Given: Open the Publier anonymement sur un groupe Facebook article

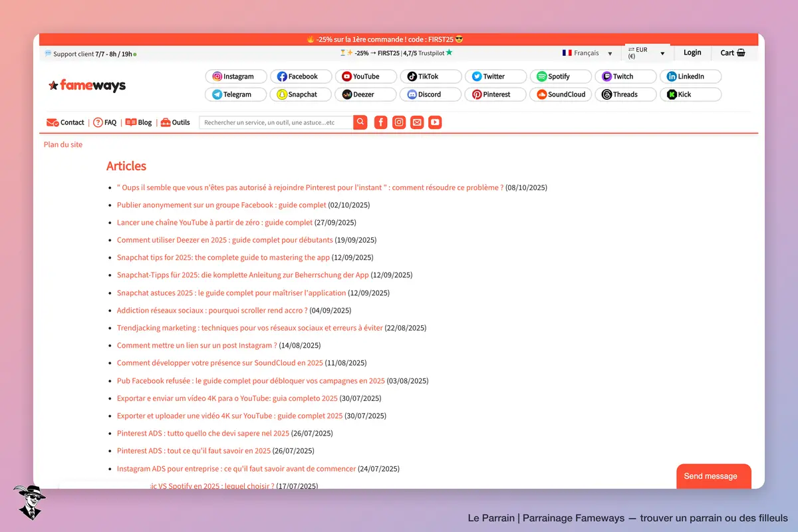Looking at the screenshot, I should [x=221, y=205].
